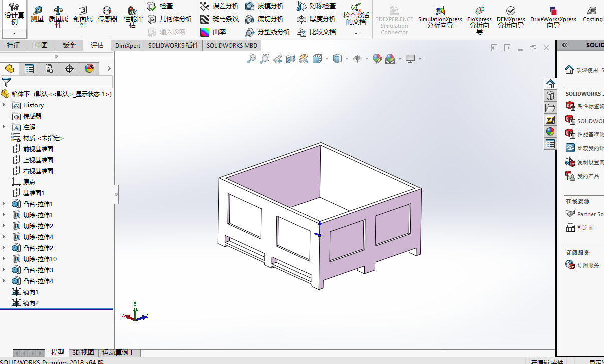Image resolution: width=604 pixels, height=364 pixels.
Task: Click Apply Scene icon in view toolbar
Action: [390, 59]
